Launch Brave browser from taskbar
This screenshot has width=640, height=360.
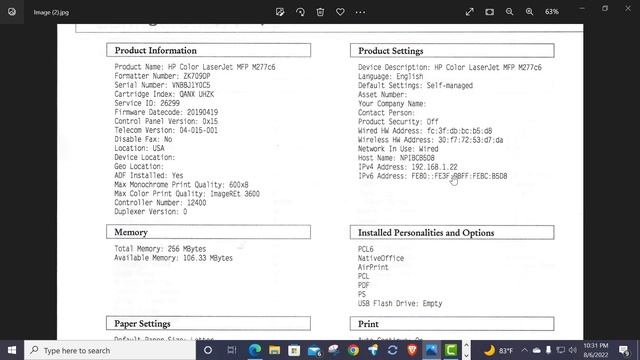pos(412,350)
